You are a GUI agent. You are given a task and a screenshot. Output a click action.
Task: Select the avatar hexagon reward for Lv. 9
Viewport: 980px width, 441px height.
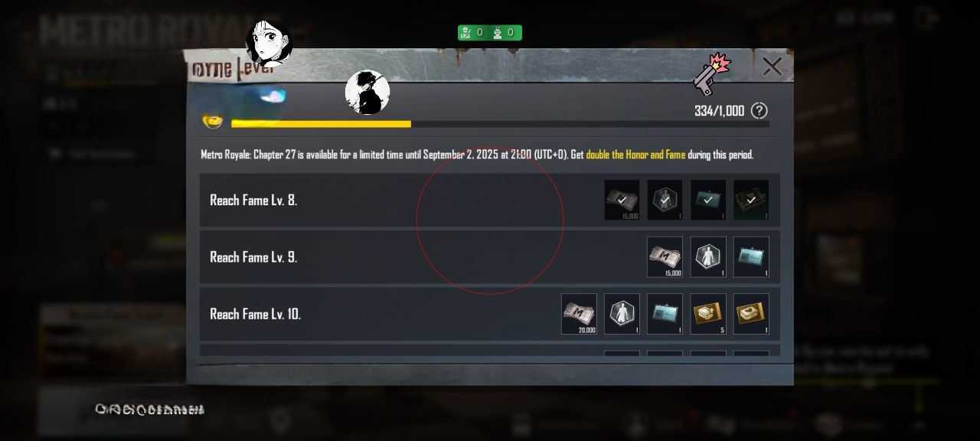[708, 257]
